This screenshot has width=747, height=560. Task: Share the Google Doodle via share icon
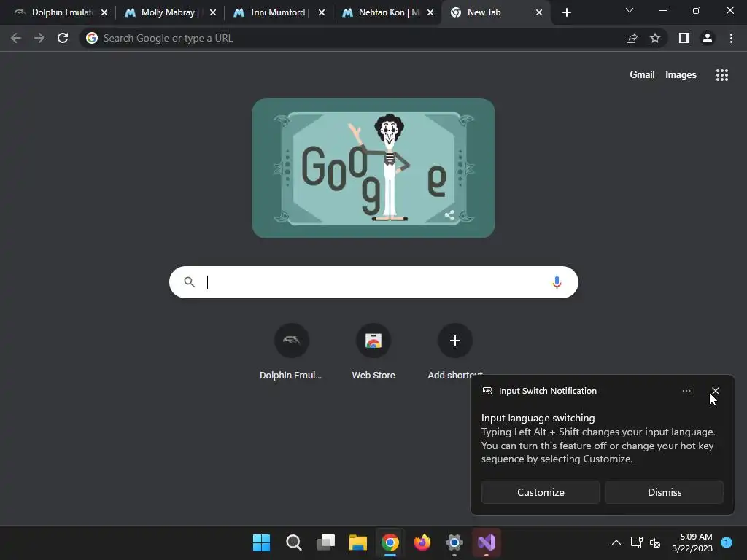point(449,215)
